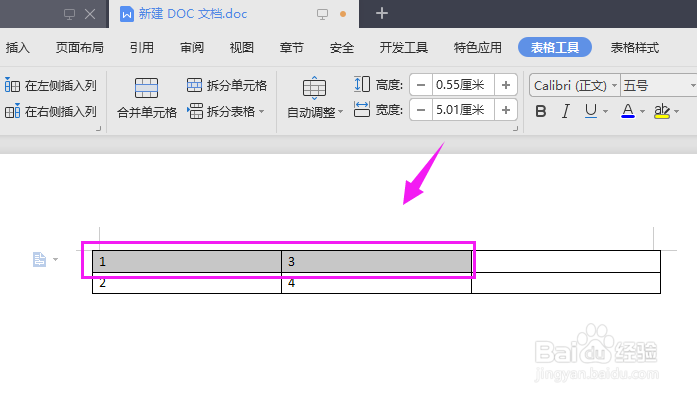Viewport: 697px width, 398px height.
Task: Open the cell size group dialog launcher
Action: pyautogui.click(x=516, y=129)
